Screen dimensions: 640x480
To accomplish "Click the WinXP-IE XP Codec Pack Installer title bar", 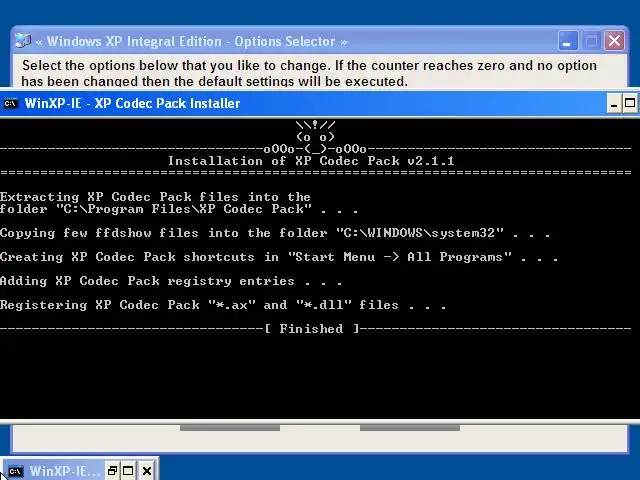I will (x=320, y=103).
